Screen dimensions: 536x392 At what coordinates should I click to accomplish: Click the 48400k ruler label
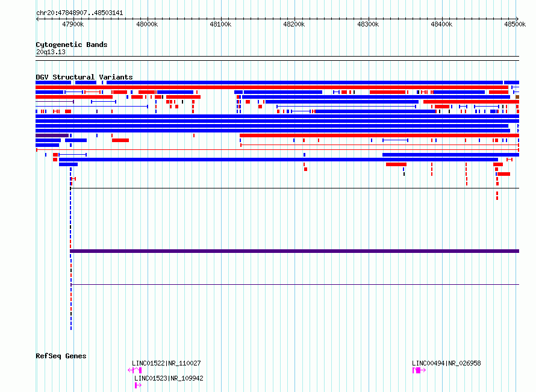pos(441,24)
